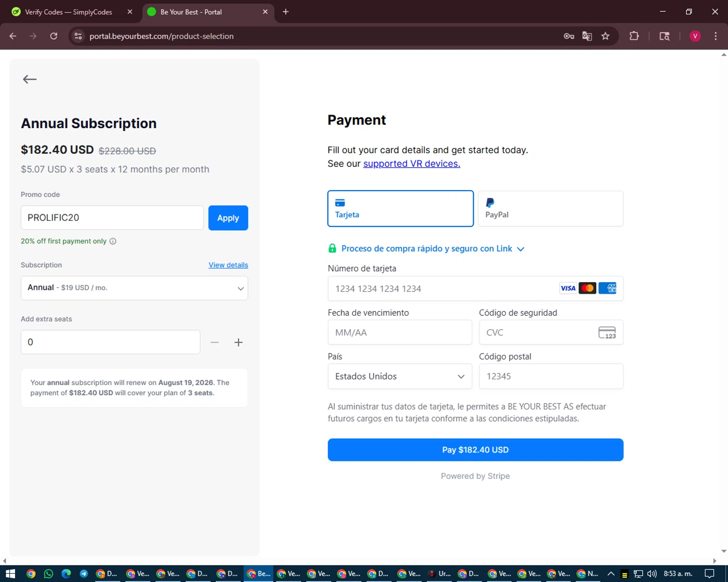Click the Powered by Stripe text
Image resolution: width=728 pixels, height=582 pixels.
coord(475,476)
